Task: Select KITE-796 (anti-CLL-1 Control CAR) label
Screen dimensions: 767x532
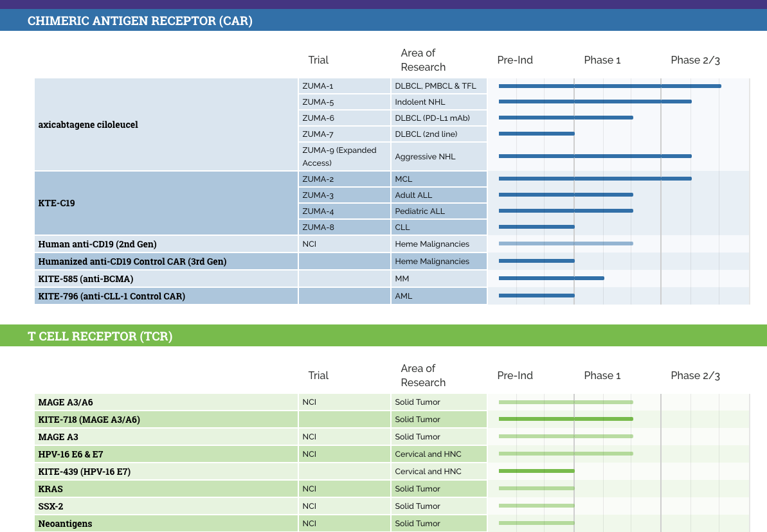Action: click(x=167, y=296)
